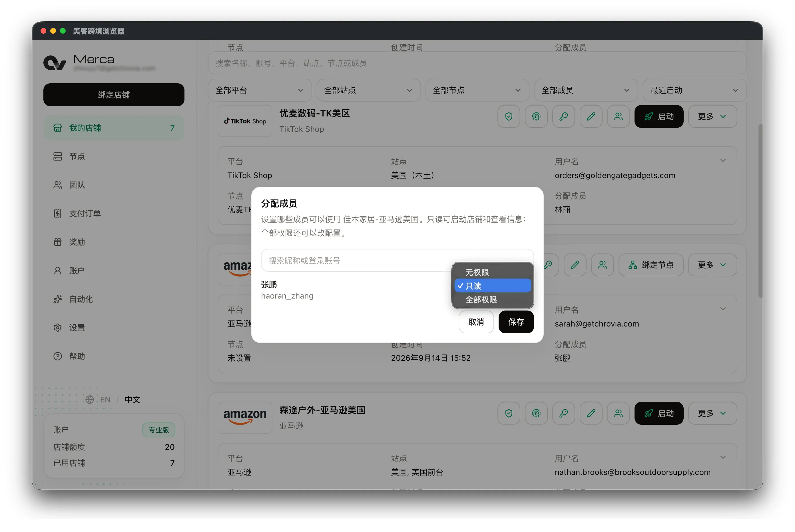This screenshot has height=532, width=795.
Task: Open 团队 in the sidebar
Action: point(114,185)
